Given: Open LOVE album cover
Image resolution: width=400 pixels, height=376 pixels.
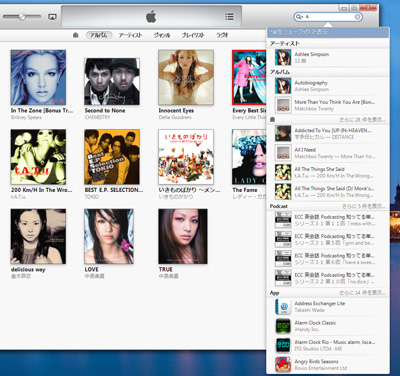Looking at the screenshot, I should pyautogui.click(x=109, y=237).
